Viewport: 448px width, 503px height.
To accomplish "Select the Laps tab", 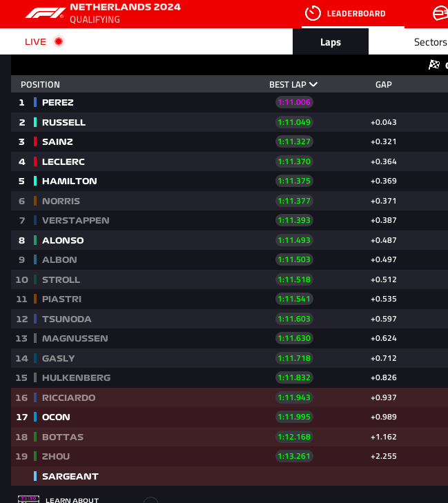I will point(331,41).
